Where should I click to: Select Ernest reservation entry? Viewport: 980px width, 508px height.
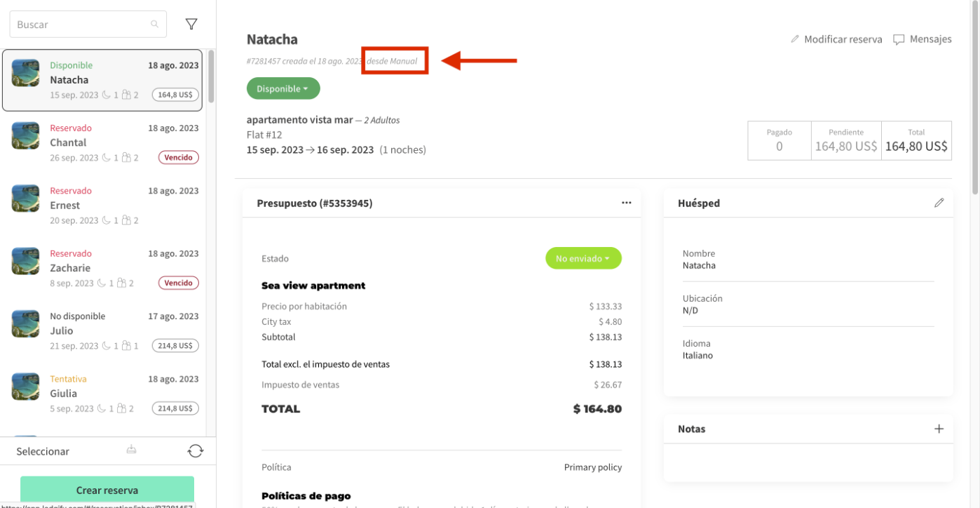105,205
